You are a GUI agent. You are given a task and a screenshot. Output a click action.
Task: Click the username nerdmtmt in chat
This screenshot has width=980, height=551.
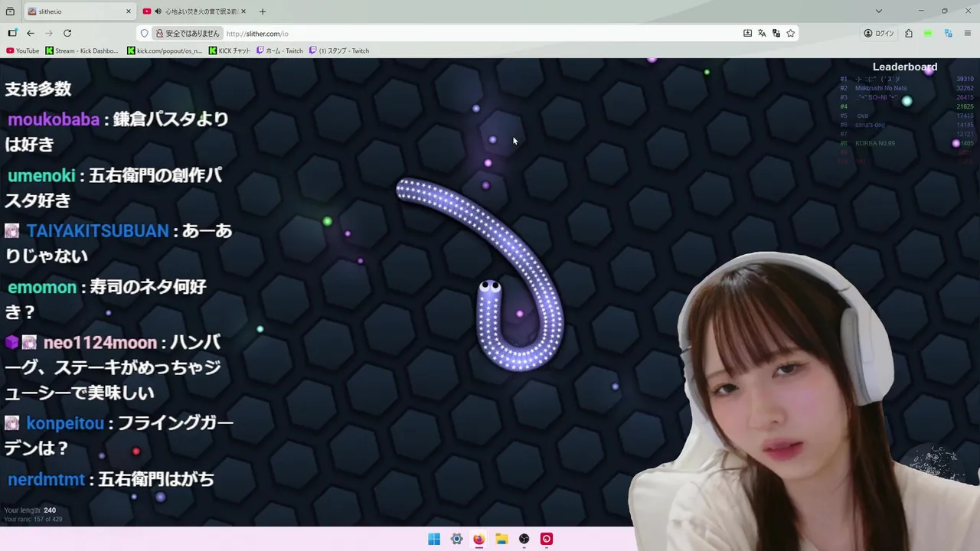46,480
